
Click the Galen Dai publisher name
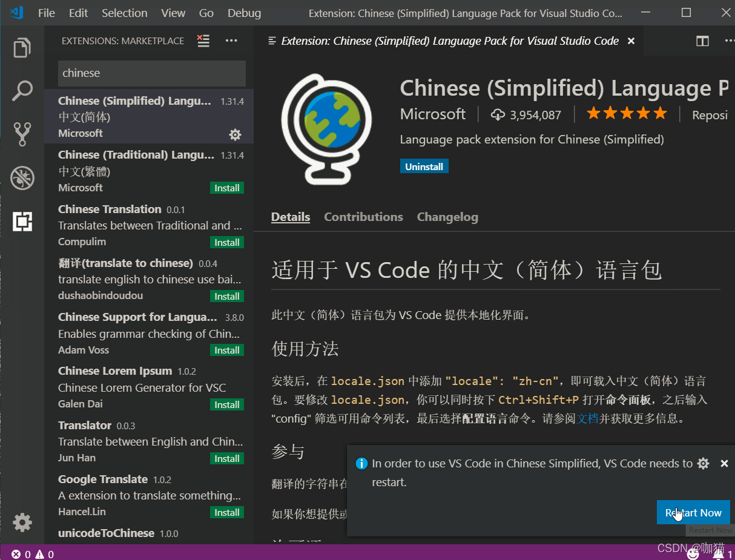(81, 404)
